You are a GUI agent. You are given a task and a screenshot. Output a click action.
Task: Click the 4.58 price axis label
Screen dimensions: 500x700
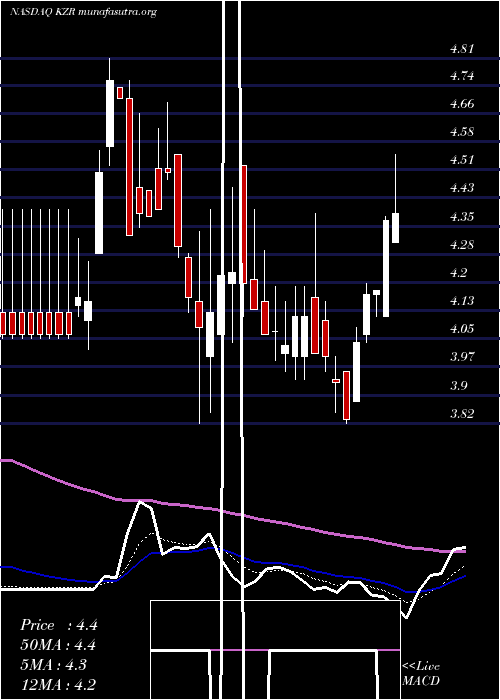pos(462,132)
